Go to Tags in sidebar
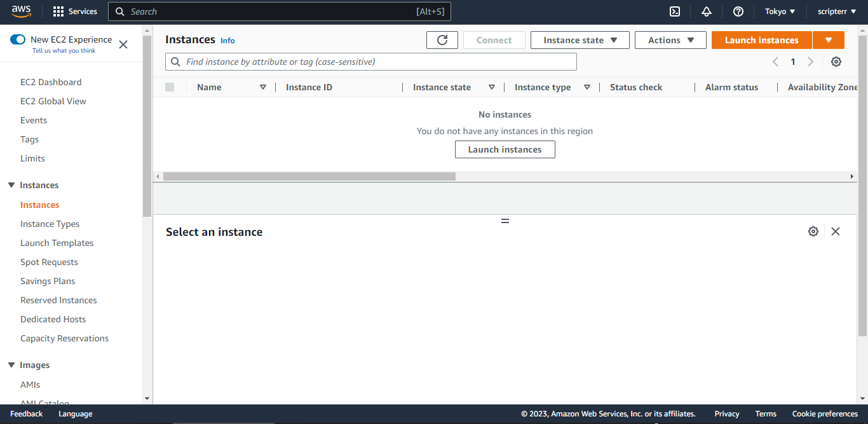 (x=29, y=139)
